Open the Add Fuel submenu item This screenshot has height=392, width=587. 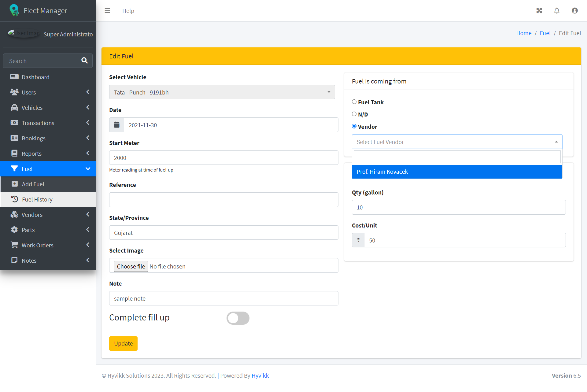click(x=48, y=184)
